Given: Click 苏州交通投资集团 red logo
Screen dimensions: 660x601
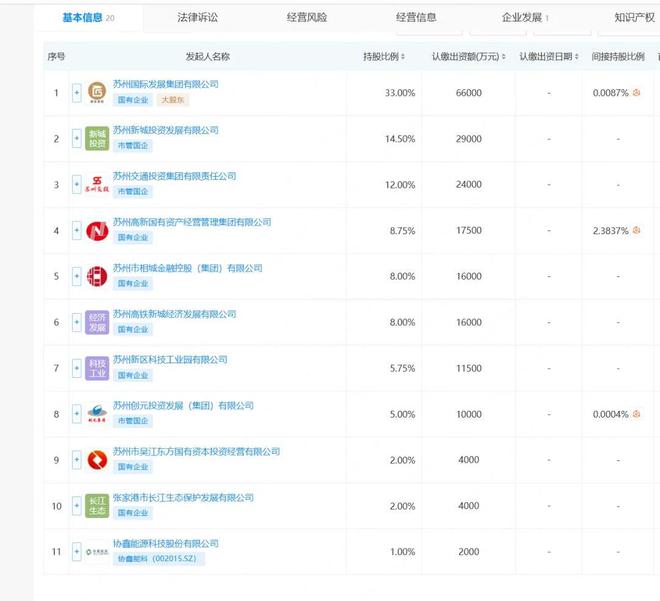Looking at the screenshot, I should pos(97,184).
